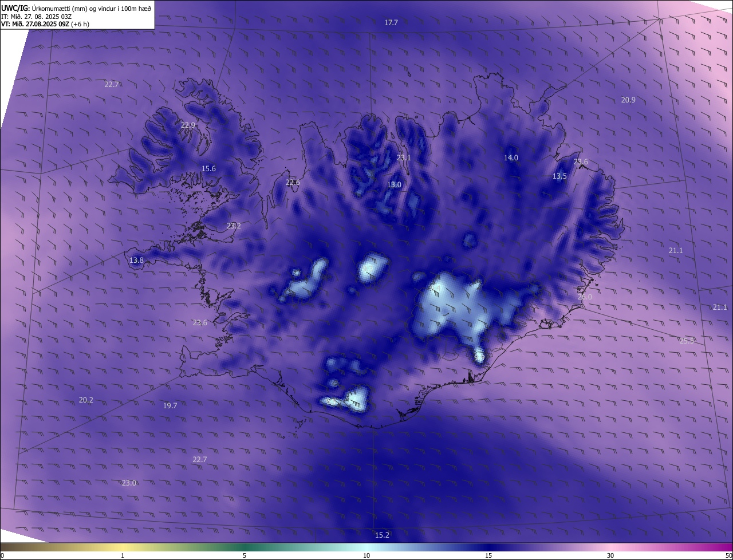Viewport: 733px width, 560px height.
Task: Select the 13.8 value label
Action: (x=136, y=260)
